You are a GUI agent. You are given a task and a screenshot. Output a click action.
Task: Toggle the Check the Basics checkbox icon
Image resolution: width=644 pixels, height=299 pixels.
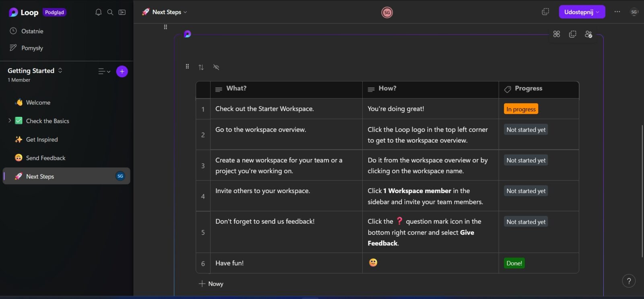19,121
